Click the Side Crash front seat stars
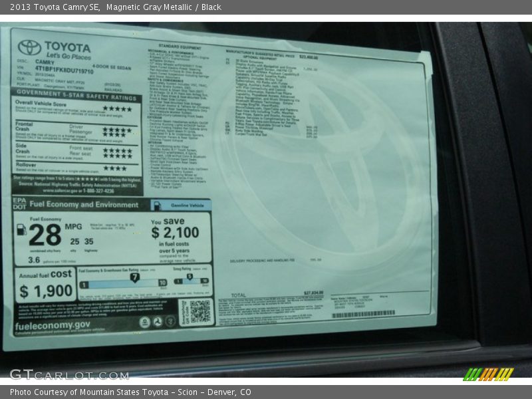Image resolution: width=532 pixels, height=399 pixels. coord(117,150)
